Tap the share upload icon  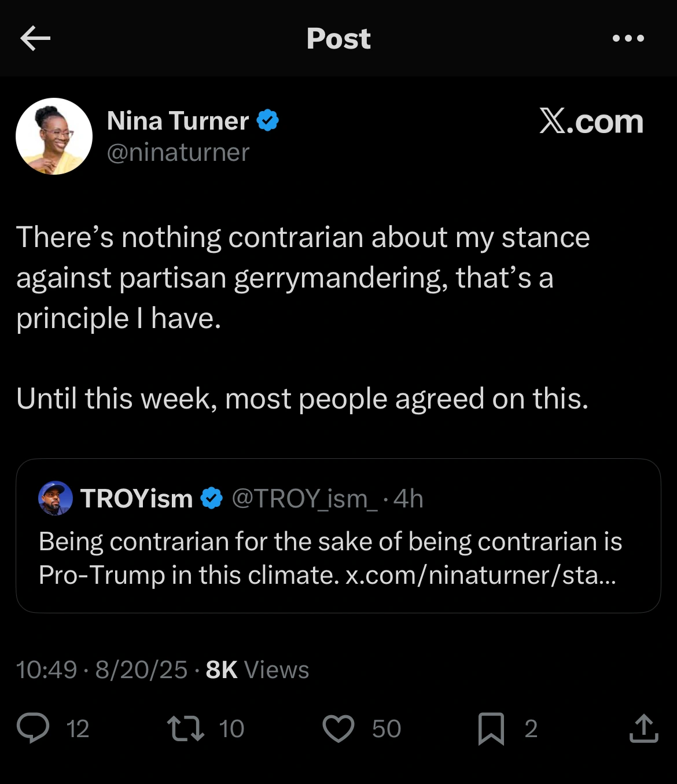pyautogui.click(x=643, y=728)
